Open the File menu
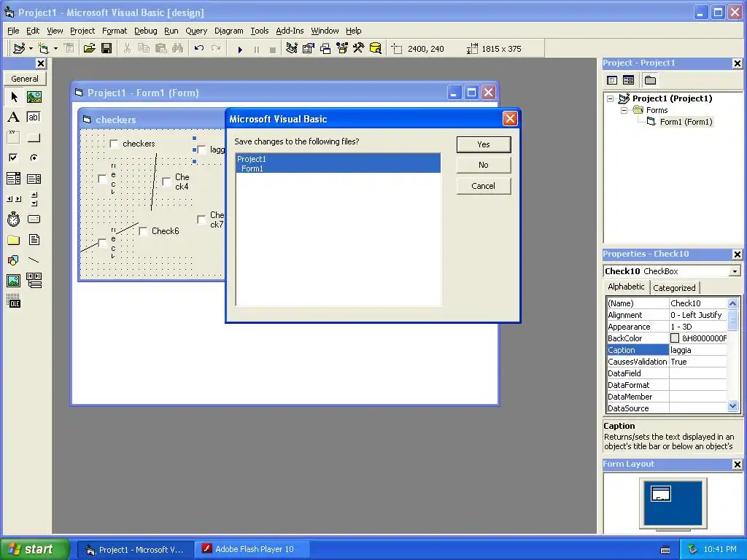Image resolution: width=747 pixels, height=560 pixels. 13,31
